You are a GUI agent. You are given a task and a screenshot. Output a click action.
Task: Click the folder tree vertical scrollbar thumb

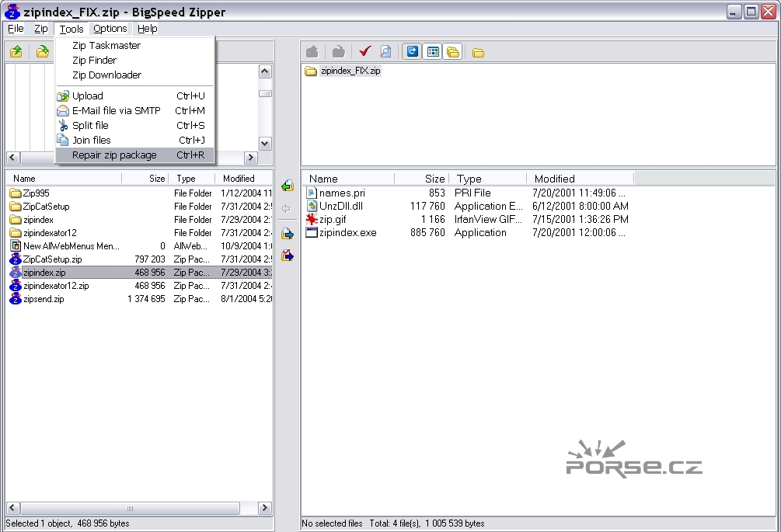point(265,93)
